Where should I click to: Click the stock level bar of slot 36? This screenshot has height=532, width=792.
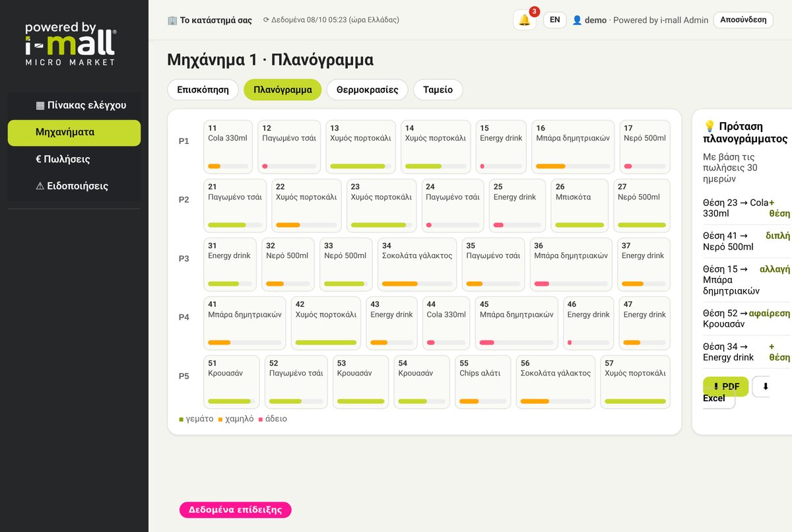tap(571, 284)
